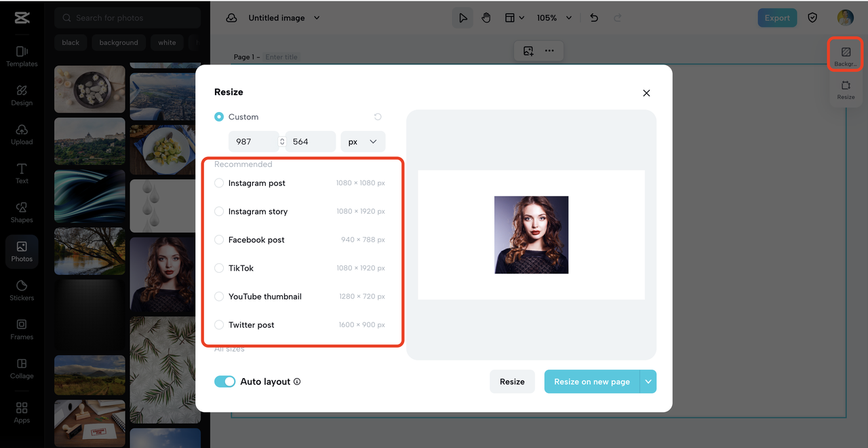The width and height of the screenshot is (868, 448).
Task: Select the hand pan tool
Action: 486,18
